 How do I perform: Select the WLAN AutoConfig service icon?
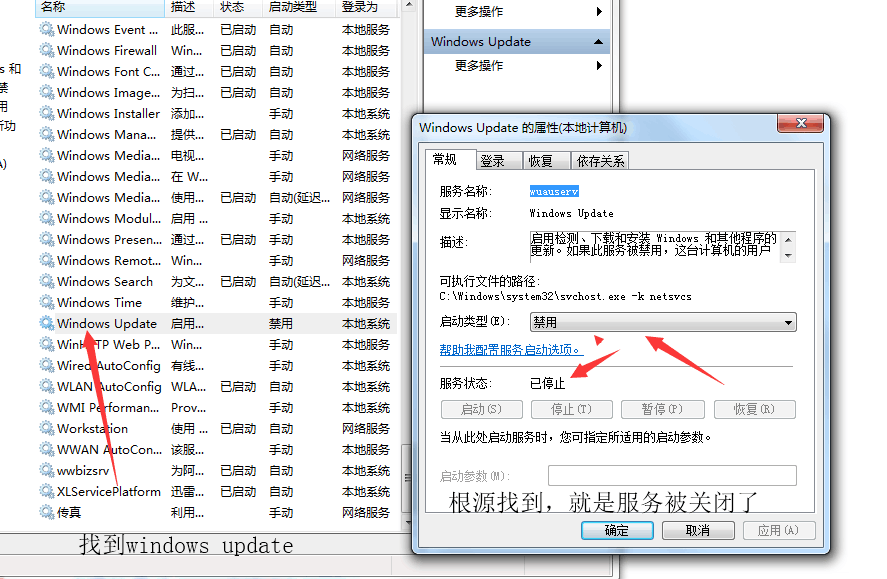pyautogui.click(x=46, y=386)
